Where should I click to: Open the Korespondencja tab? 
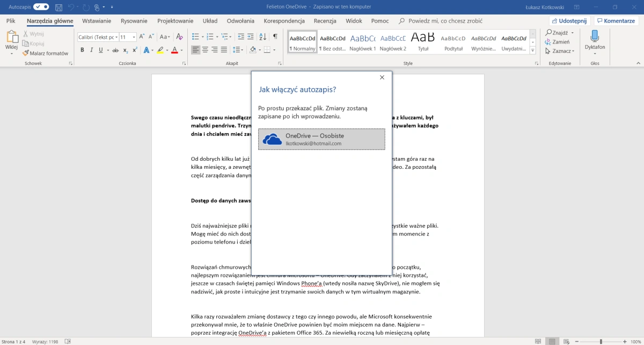coord(284,21)
